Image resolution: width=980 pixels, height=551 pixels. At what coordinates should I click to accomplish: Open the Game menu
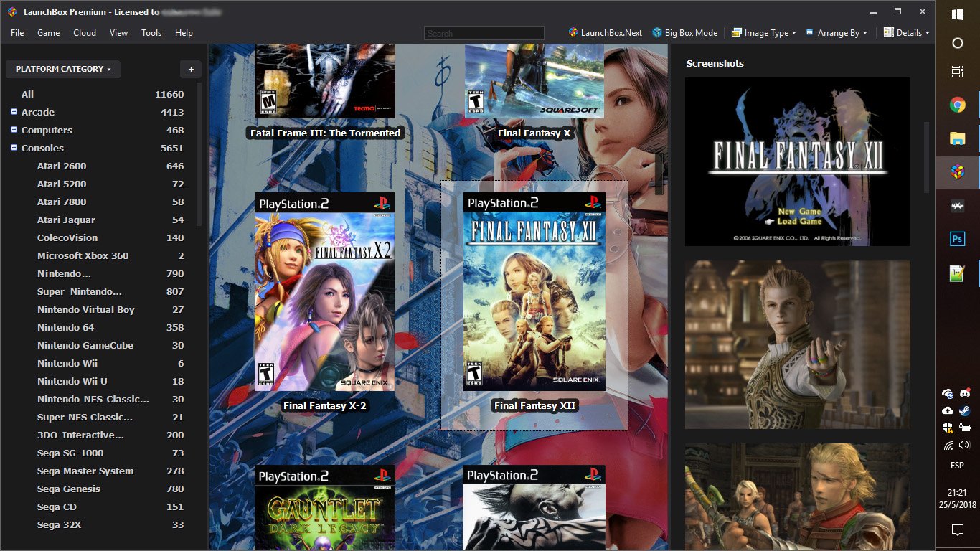(x=49, y=33)
